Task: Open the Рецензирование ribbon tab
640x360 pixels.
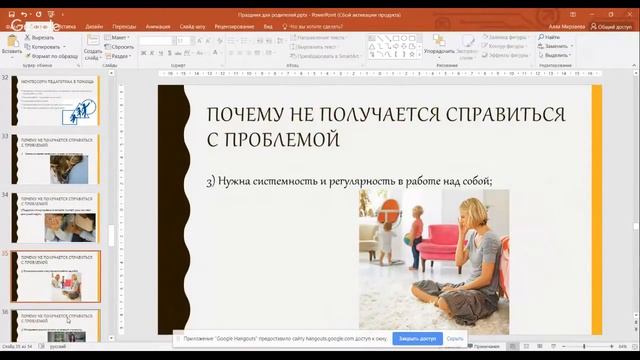Action: point(234,27)
